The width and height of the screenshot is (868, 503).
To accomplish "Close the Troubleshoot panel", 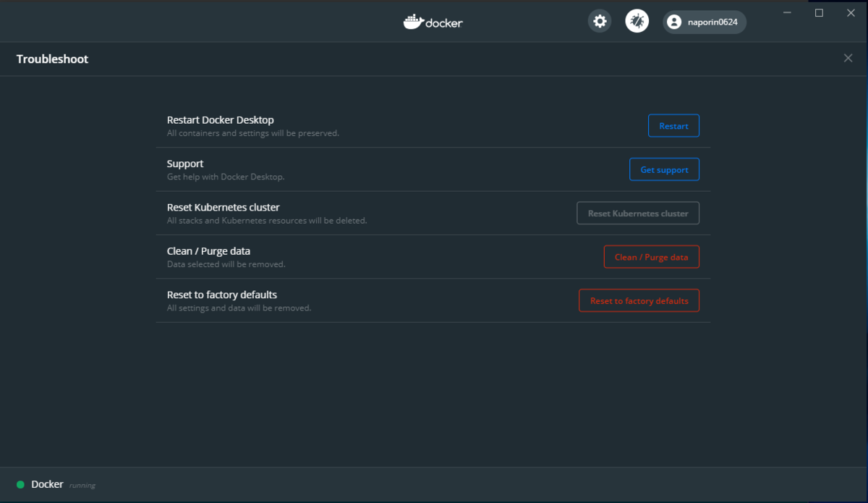I will click(x=848, y=59).
